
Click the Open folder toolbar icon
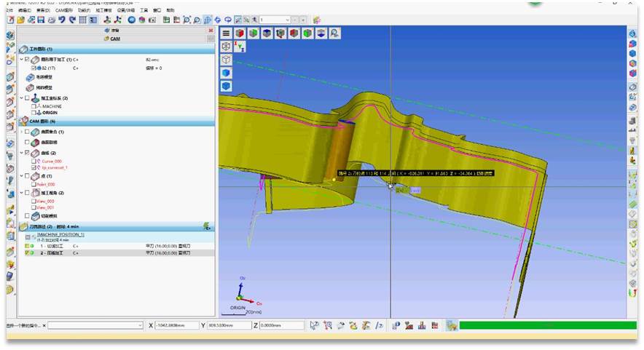pos(20,20)
